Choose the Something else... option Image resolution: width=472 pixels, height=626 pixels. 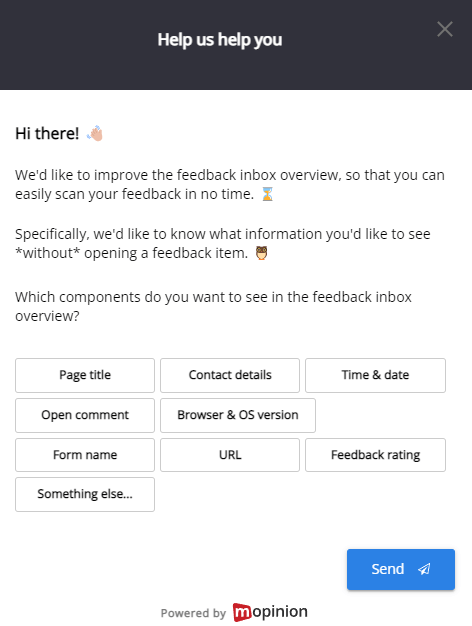pyautogui.click(x=85, y=494)
